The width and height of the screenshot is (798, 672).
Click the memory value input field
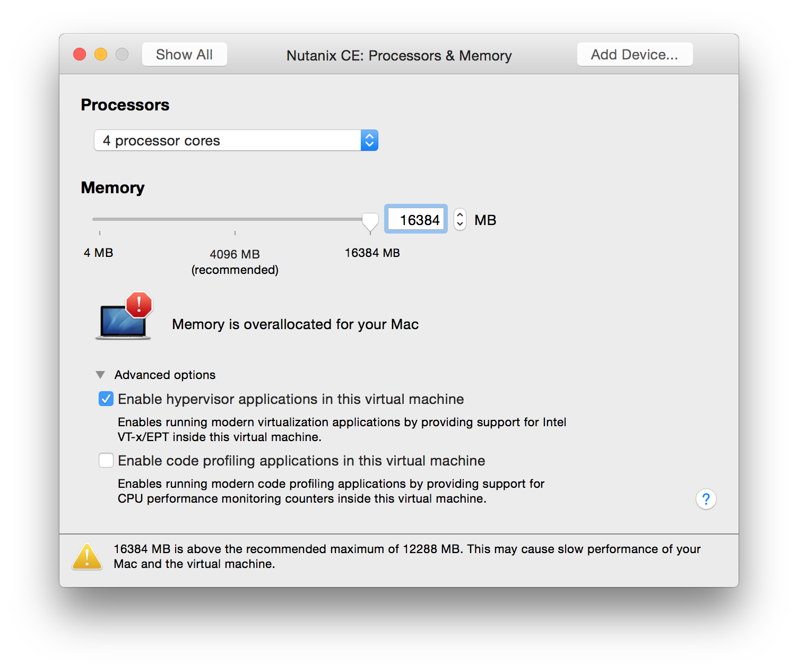coord(416,219)
